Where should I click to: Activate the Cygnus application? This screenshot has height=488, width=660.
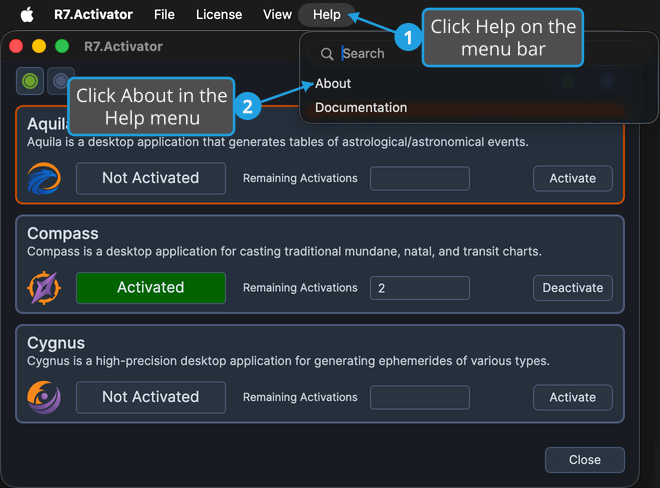pyautogui.click(x=572, y=397)
